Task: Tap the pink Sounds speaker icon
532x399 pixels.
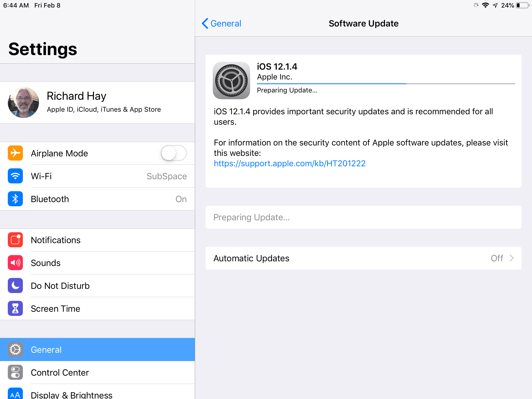Action: [x=15, y=263]
